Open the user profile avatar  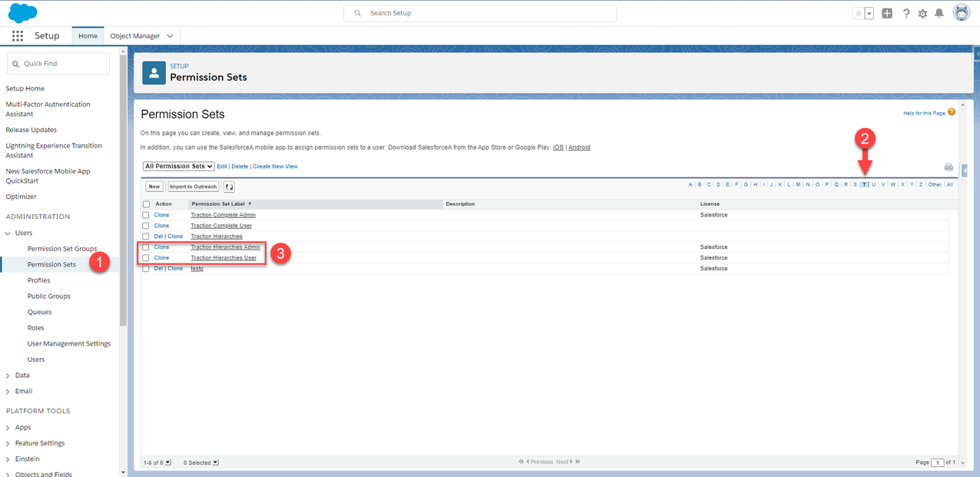(x=961, y=12)
